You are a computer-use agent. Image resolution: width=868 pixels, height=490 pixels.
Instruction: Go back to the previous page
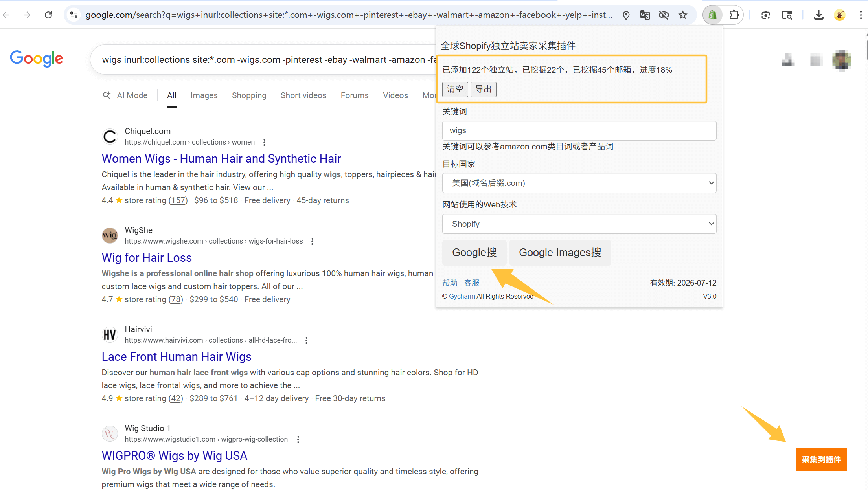pos(6,15)
